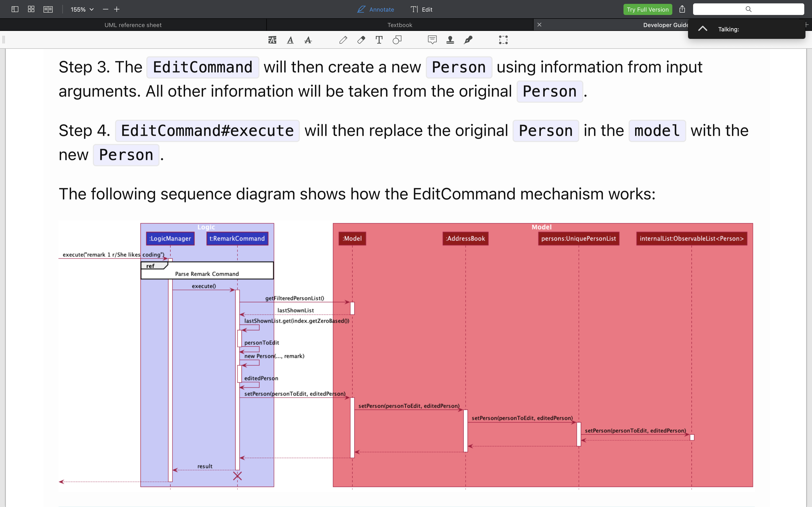Screen dimensions: 812x507
Task: Toggle two-page reading view
Action: tap(48, 9)
